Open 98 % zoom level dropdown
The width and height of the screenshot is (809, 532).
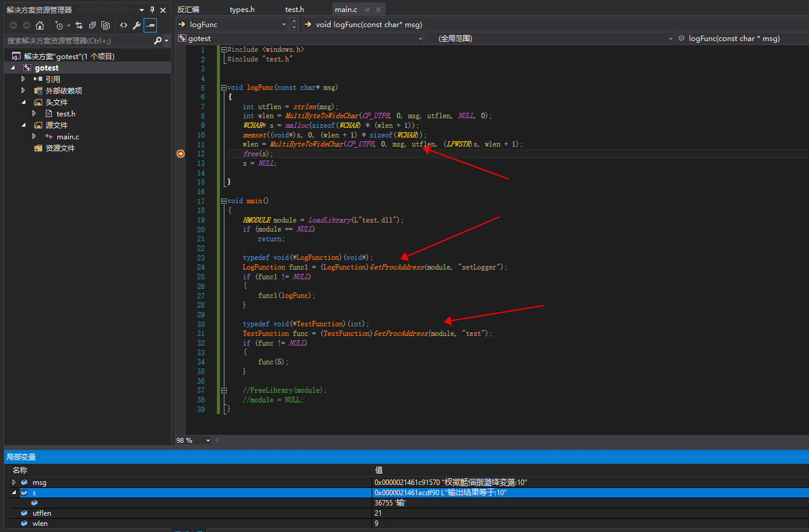pyautogui.click(x=208, y=440)
